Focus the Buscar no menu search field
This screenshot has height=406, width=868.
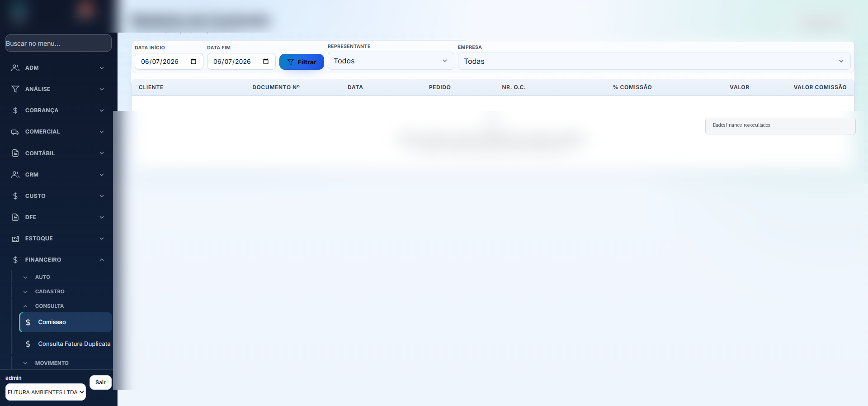click(x=58, y=43)
